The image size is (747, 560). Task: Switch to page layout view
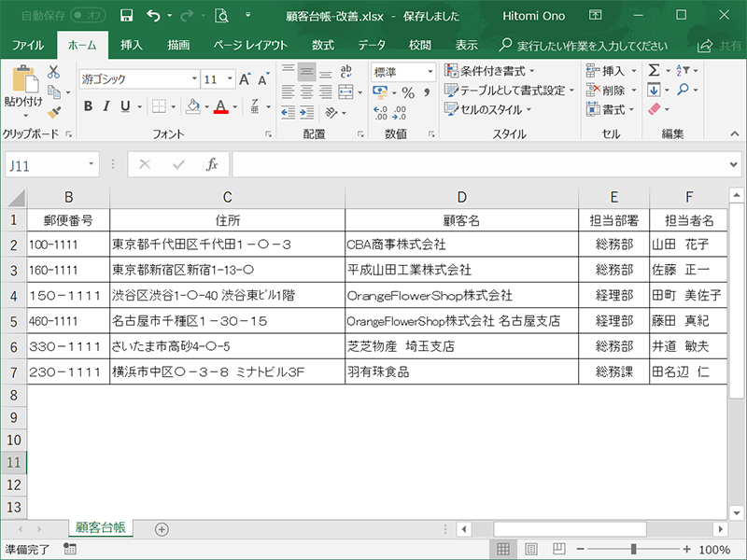531,550
